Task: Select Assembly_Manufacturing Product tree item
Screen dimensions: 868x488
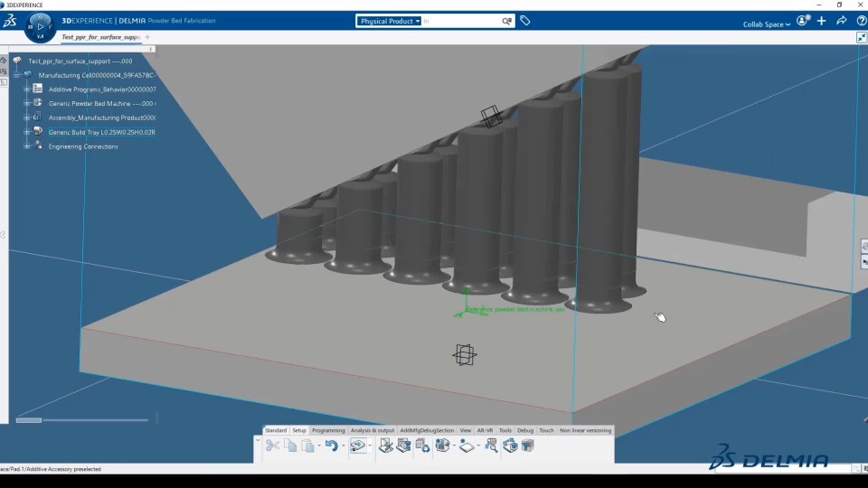Action: coord(102,117)
